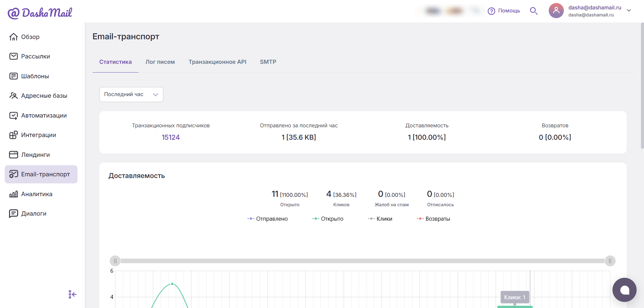Click the Отправлено за последний час label

[299, 126]
